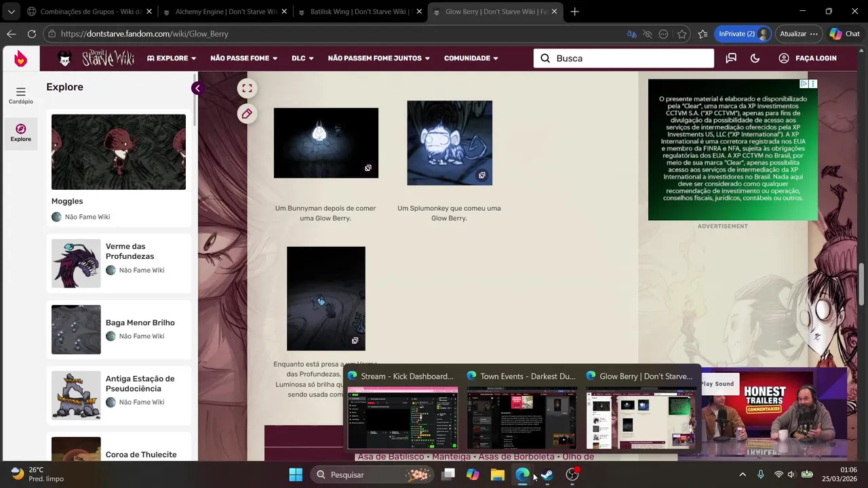The height and width of the screenshot is (488, 868).
Task: Click the browser back arrow
Action: point(12,34)
